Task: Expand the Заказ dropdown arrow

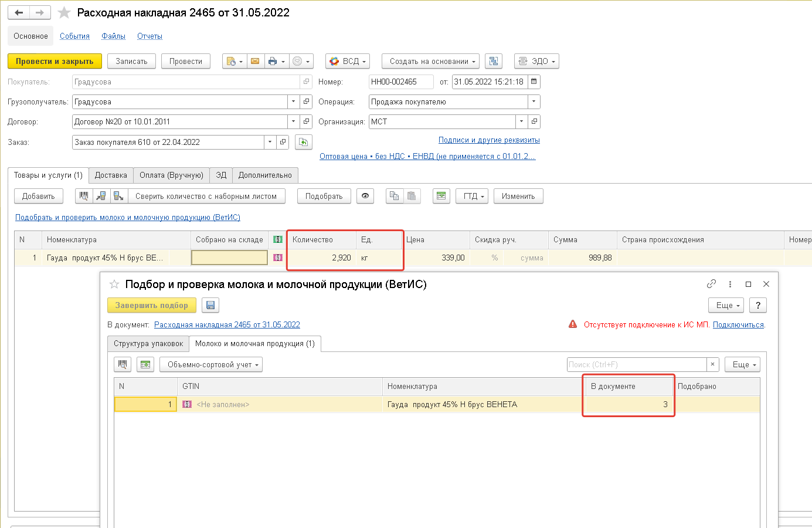Action: [270, 142]
